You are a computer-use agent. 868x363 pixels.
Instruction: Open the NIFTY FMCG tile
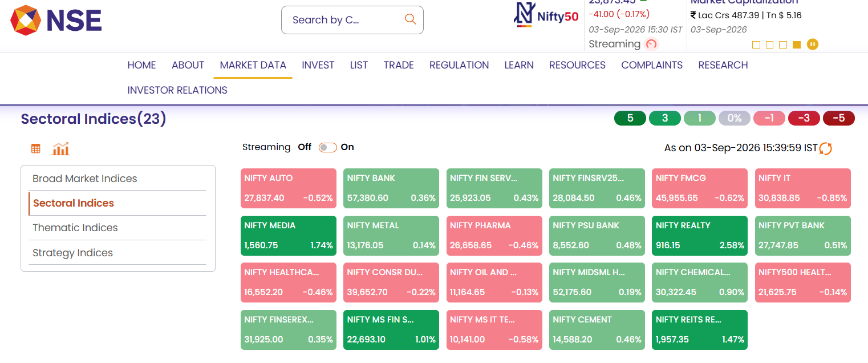(700, 188)
